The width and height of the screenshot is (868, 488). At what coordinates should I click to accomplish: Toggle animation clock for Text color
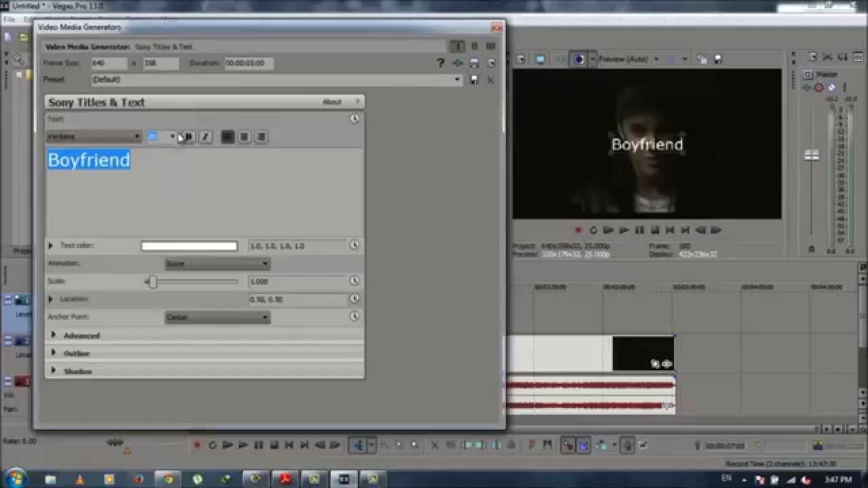355,245
